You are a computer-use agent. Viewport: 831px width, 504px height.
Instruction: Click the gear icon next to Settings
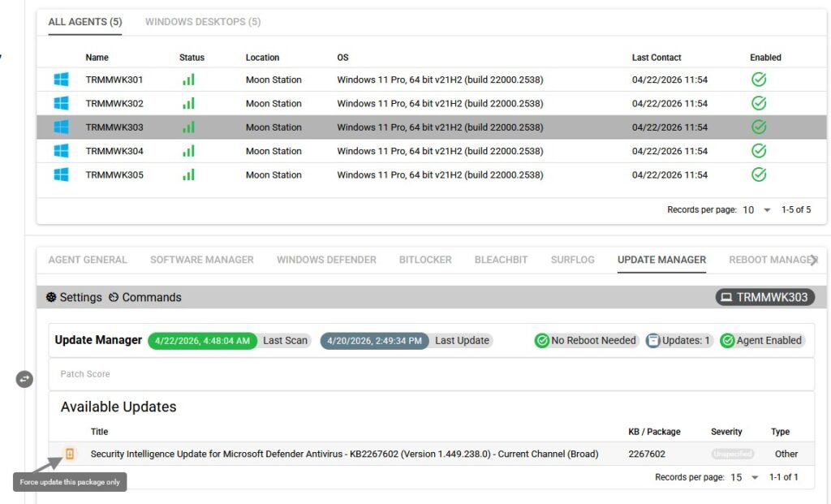pyautogui.click(x=51, y=297)
